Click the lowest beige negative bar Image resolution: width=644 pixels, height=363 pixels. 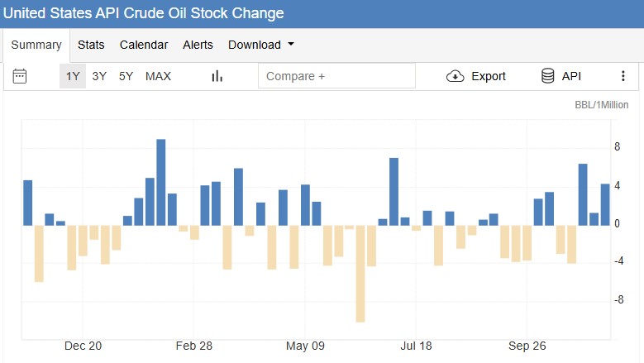coord(360,273)
